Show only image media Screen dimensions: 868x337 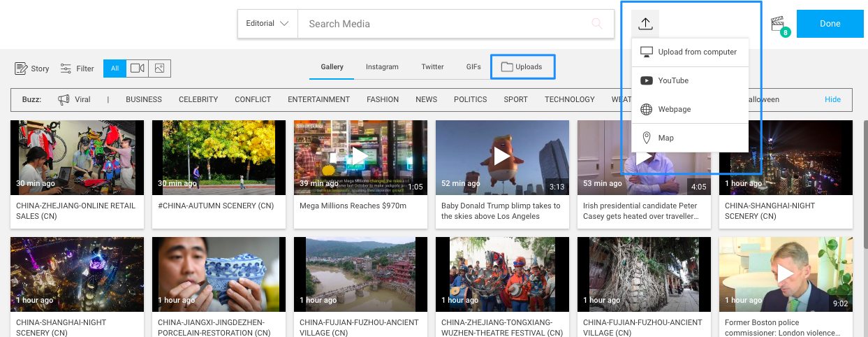pyautogui.click(x=160, y=69)
